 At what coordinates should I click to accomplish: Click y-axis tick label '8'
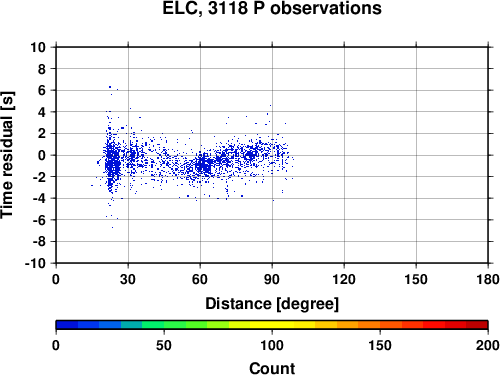tap(41, 69)
